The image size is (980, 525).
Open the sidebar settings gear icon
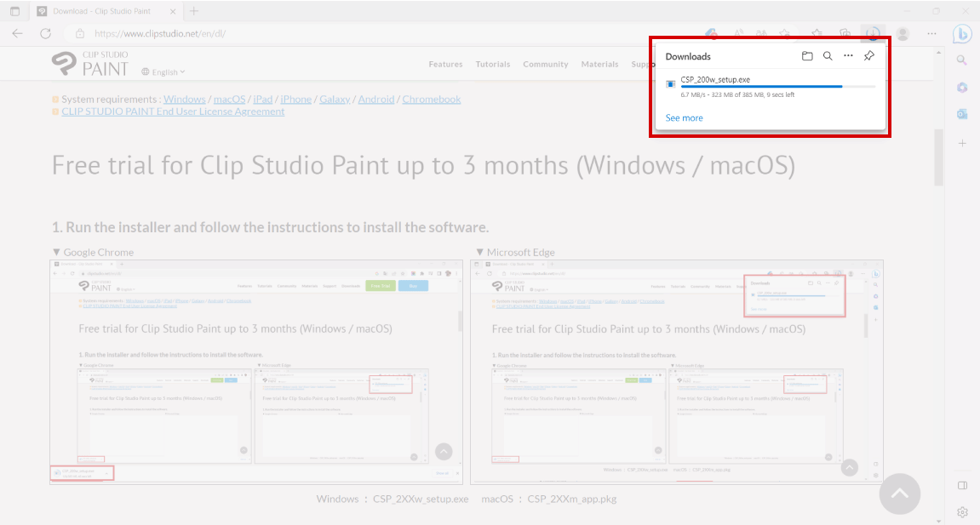tap(962, 511)
